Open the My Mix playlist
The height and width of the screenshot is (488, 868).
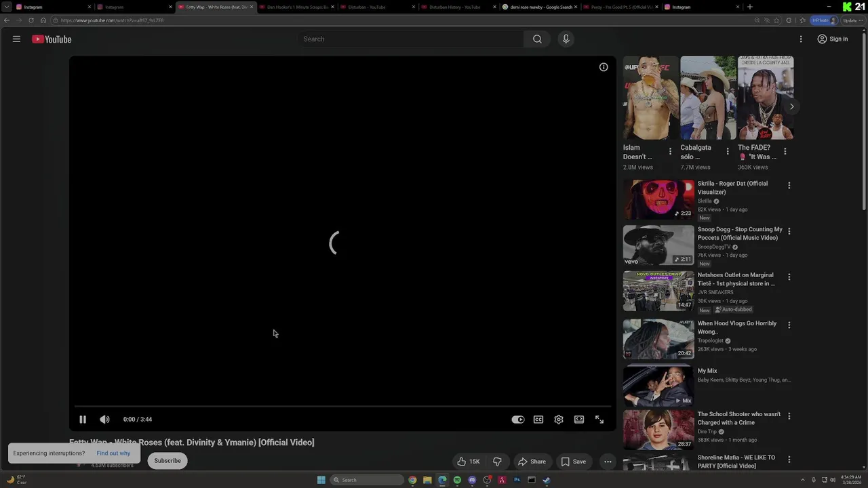(x=658, y=385)
